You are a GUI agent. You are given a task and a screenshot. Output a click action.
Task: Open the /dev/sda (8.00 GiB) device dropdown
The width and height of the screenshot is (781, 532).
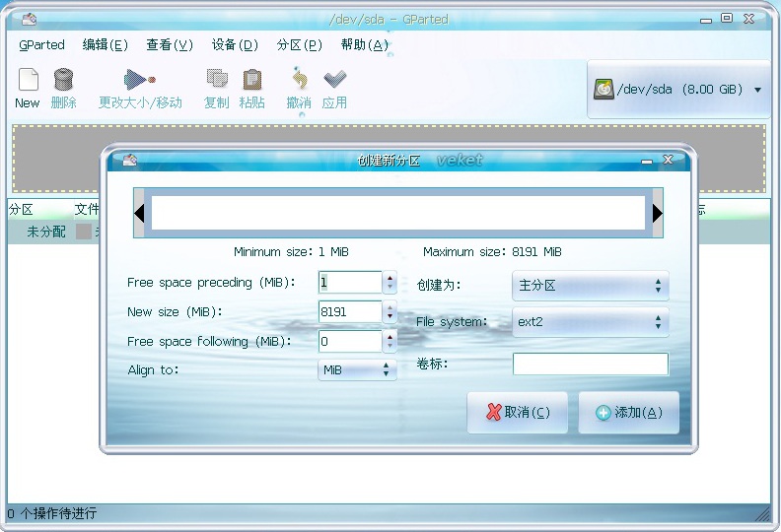[678, 90]
